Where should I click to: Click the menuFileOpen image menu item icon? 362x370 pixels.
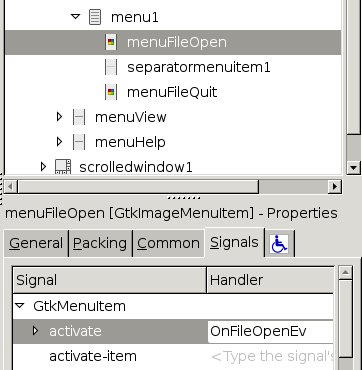(111, 42)
